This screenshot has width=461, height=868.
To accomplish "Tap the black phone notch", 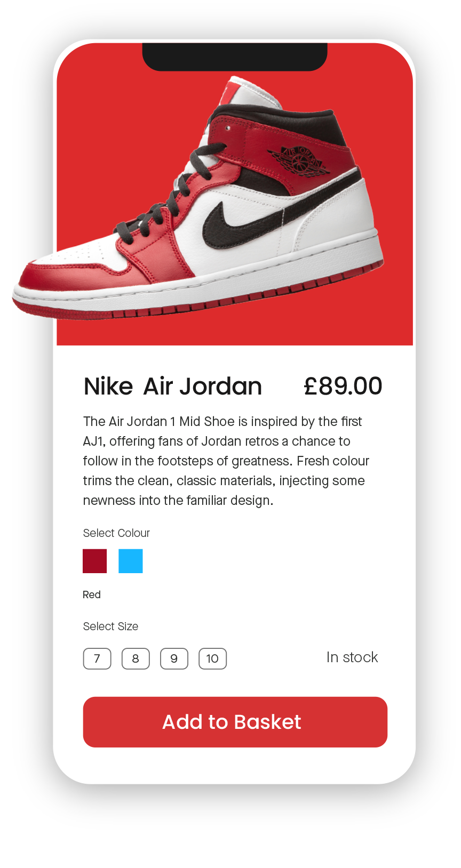I will pyautogui.click(x=235, y=57).
